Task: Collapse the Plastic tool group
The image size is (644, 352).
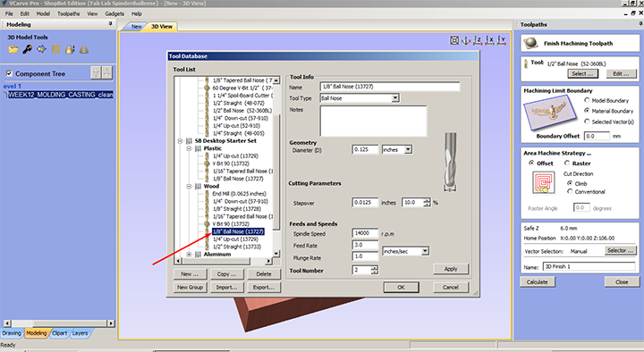Action: [x=189, y=148]
